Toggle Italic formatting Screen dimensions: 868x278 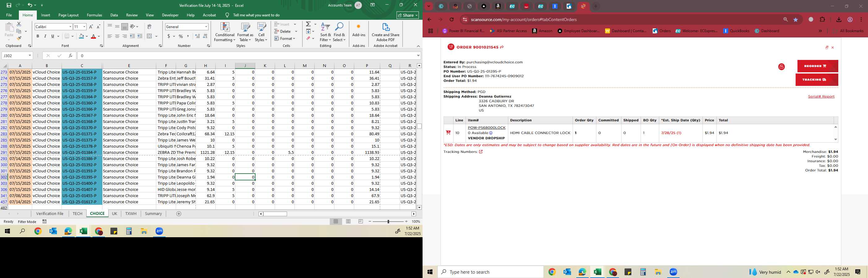coord(45,36)
